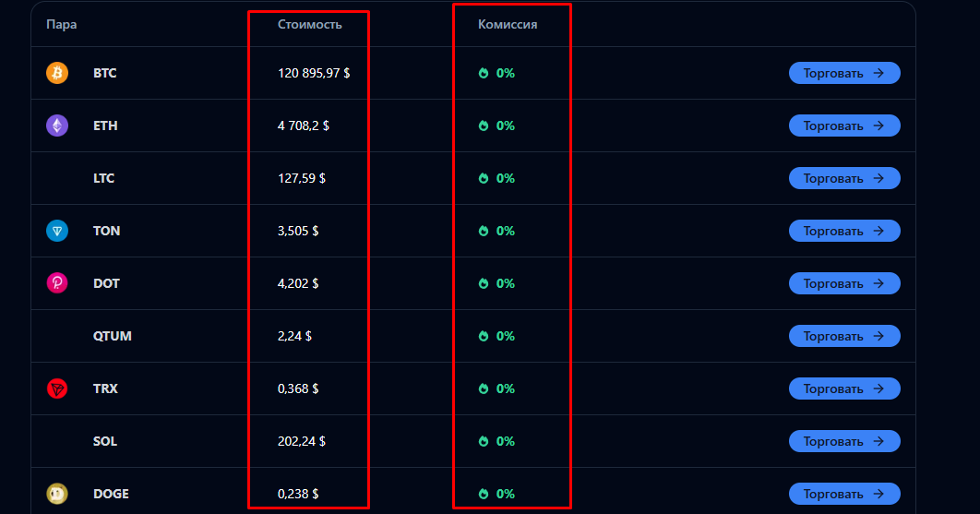Select the TRX pair name
This screenshot has width=980, height=514.
tap(105, 388)
